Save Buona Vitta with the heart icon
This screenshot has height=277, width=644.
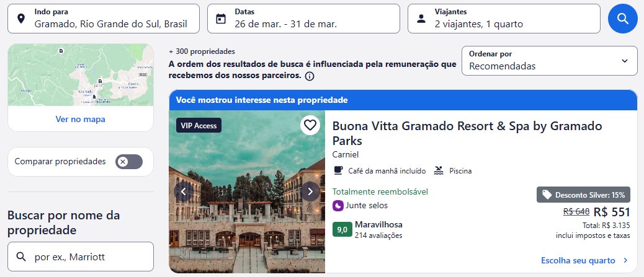(x=310, y=125)
